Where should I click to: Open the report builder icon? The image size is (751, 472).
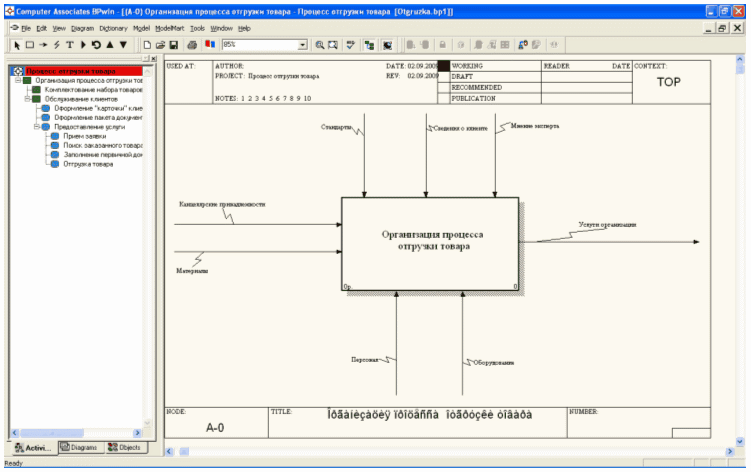(x=210, y=45)
